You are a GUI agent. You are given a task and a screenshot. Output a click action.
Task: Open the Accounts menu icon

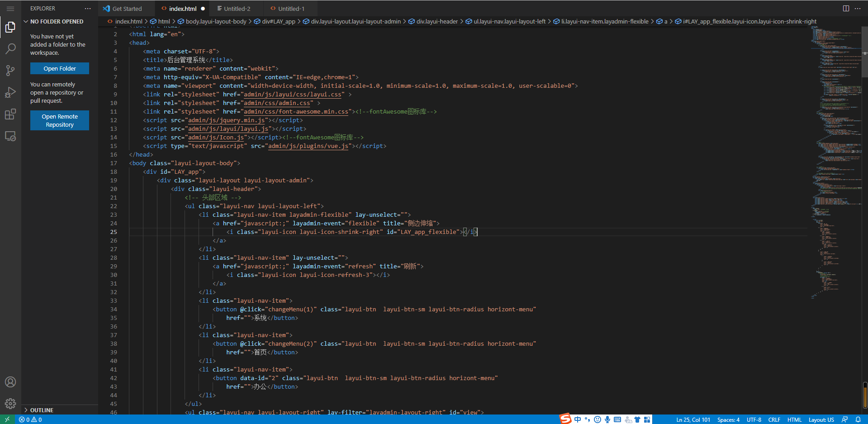click(10, 382)
